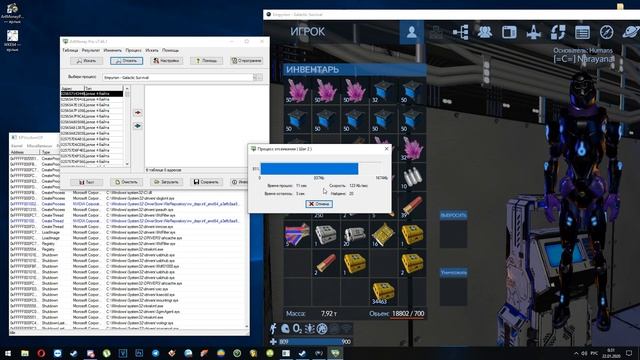The height and width of the screenshot is (360, 640).
Task: Select the highlighted first address row in ArtMoney
Action: click(92, 94)
